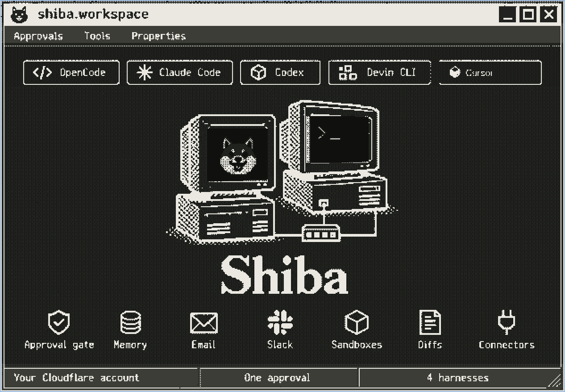Click "One approval" status bar entry
Viewport: 565px width, 392px height.
coord(277,378)
